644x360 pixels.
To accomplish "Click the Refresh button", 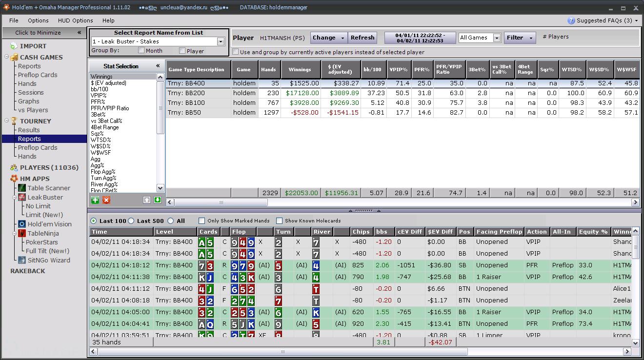I will 362,38.
